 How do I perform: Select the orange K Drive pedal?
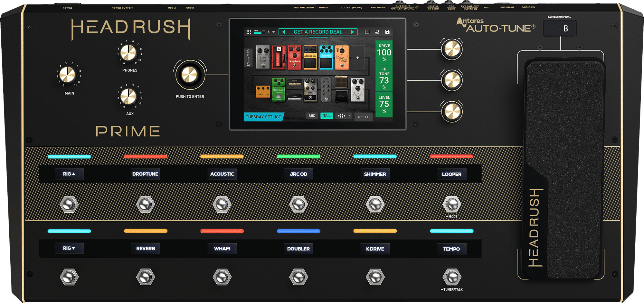click(263, 91)
